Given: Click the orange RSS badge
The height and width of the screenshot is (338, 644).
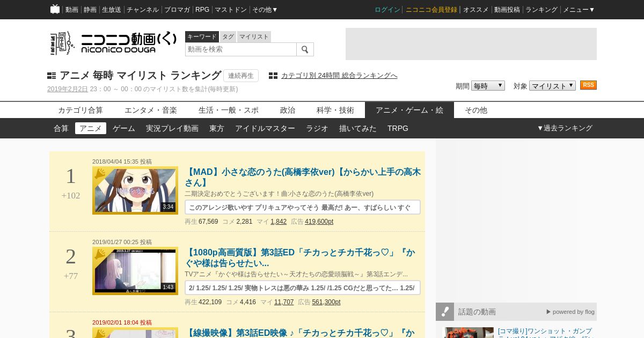Looking at the screenshot, I should click(x=588, y=85).
